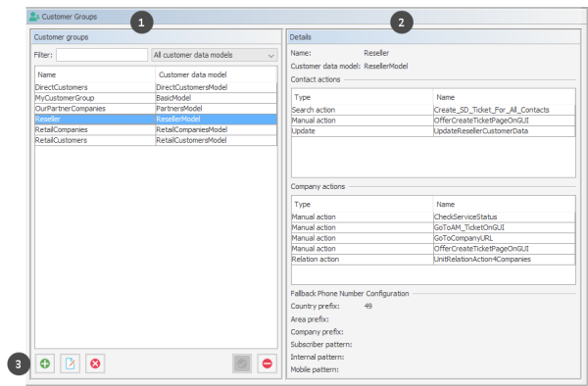The width and height of the screenshot is (588, 386).
Task: Sort by Name column in customer groups
Action: pos(95,74)
